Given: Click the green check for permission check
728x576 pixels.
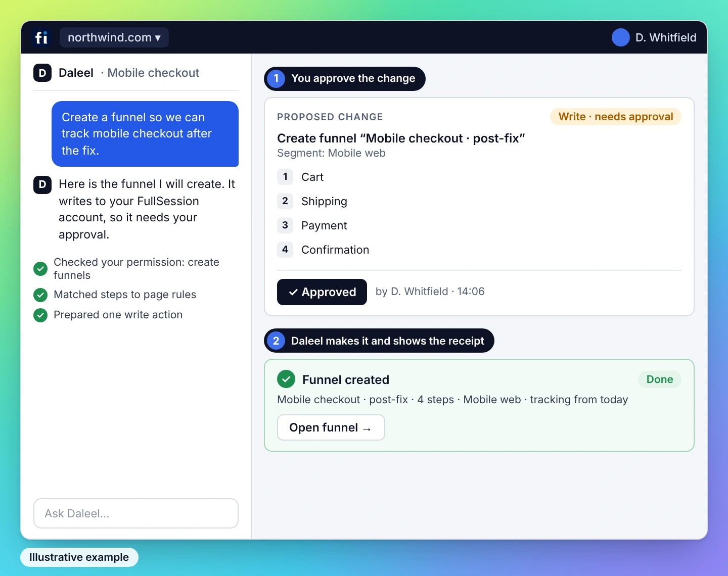Looking at the screenshot, I should pos(40,269).
